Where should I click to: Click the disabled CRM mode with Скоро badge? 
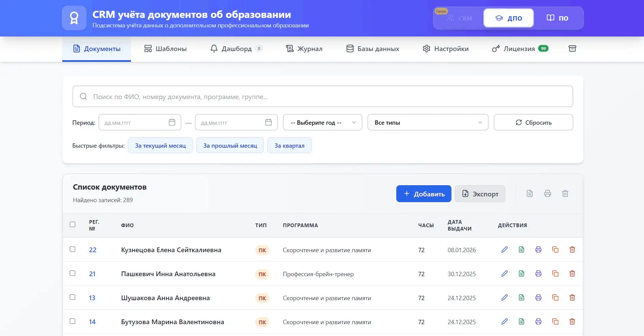pyautogui.click(x=459, y=18)
